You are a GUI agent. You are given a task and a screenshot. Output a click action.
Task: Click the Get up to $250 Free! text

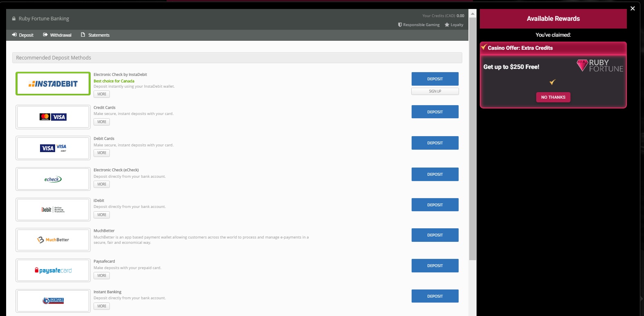(x=511, y=67)
